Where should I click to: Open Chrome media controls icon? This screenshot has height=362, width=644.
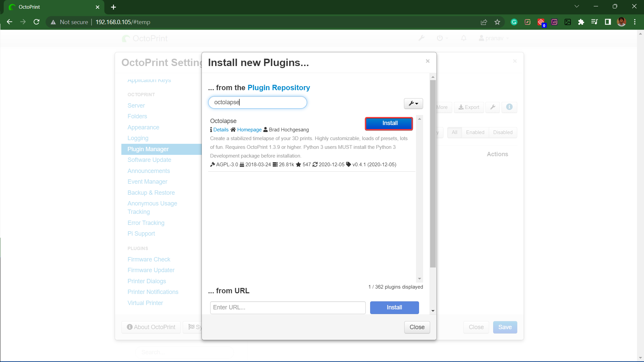594,22
